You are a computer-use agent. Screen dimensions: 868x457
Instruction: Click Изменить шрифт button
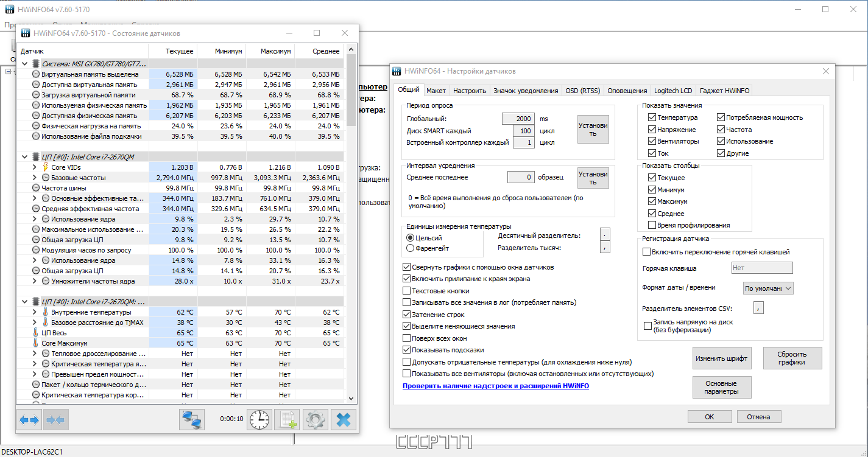coord(722,358)
